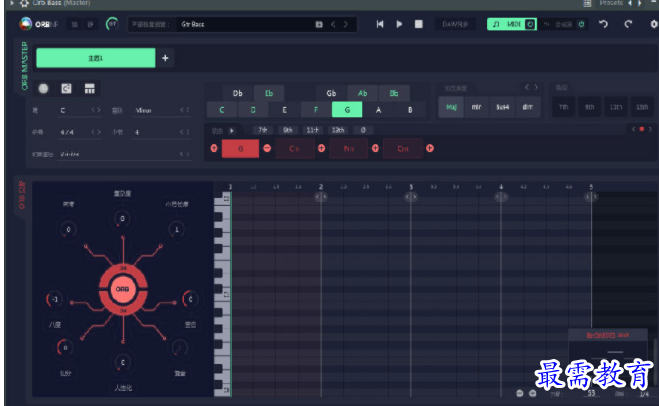This screenshot has width=659, height=406.
Task: Save preset using the disk icon beside Gtr Bass
Action: [x=319, y=24]
